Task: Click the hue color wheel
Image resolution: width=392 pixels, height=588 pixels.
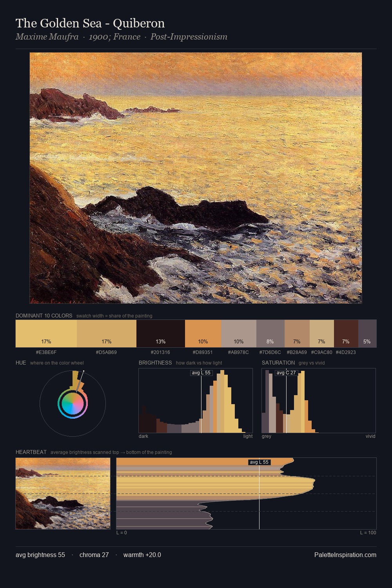Action: 73,403
